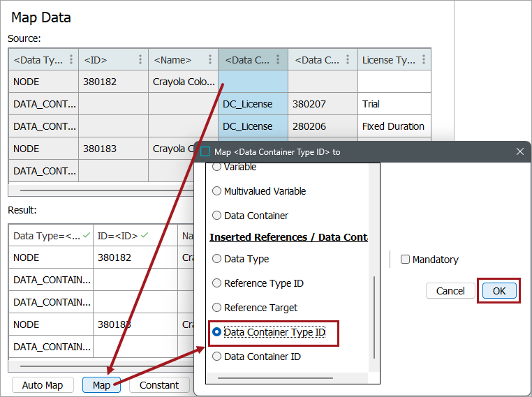Open menu dots on highlighted <Data C... column
Viewport: 532px width, 397px height.
point(278,60)
